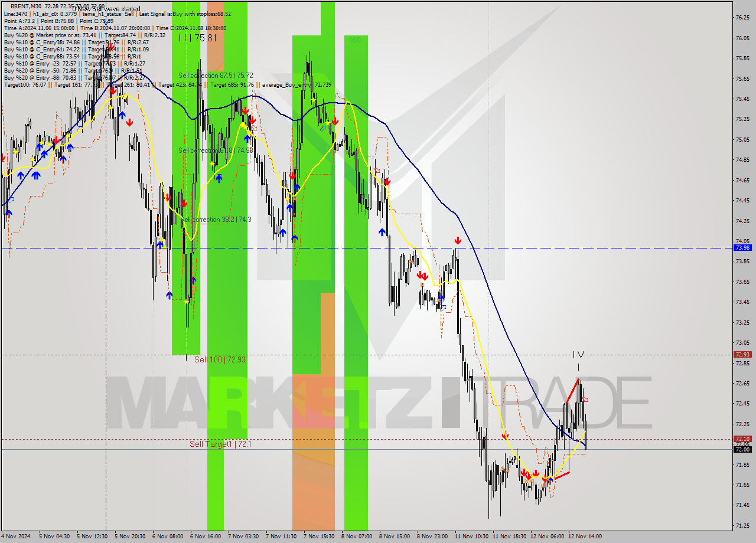Click the 76.05 price axis value
This screenshot has height=543, width=756.
pyautogui.click(x=742, y=38)
